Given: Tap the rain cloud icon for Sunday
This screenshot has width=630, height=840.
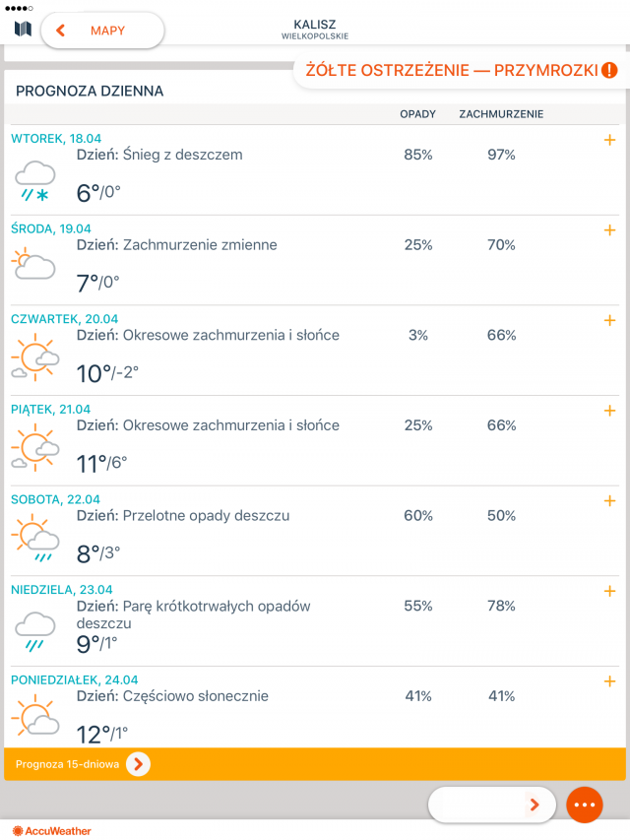Looking at the screenshot, I should (34, 630).
